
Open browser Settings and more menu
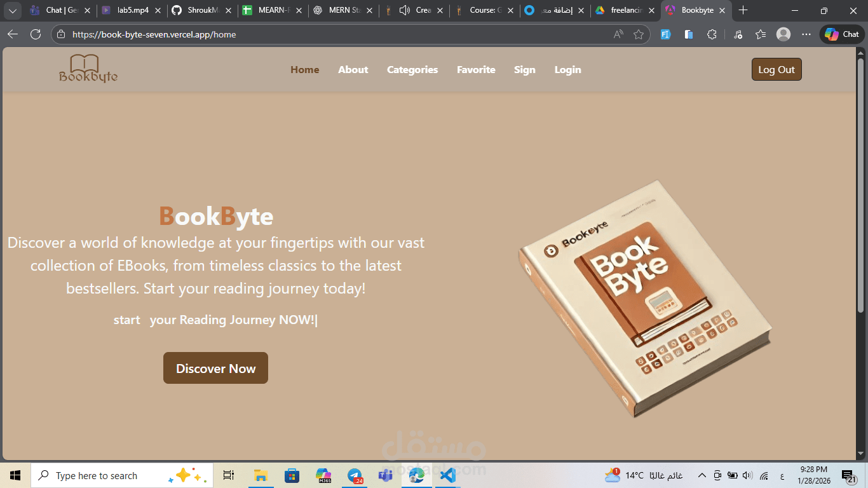click(806, 34)
